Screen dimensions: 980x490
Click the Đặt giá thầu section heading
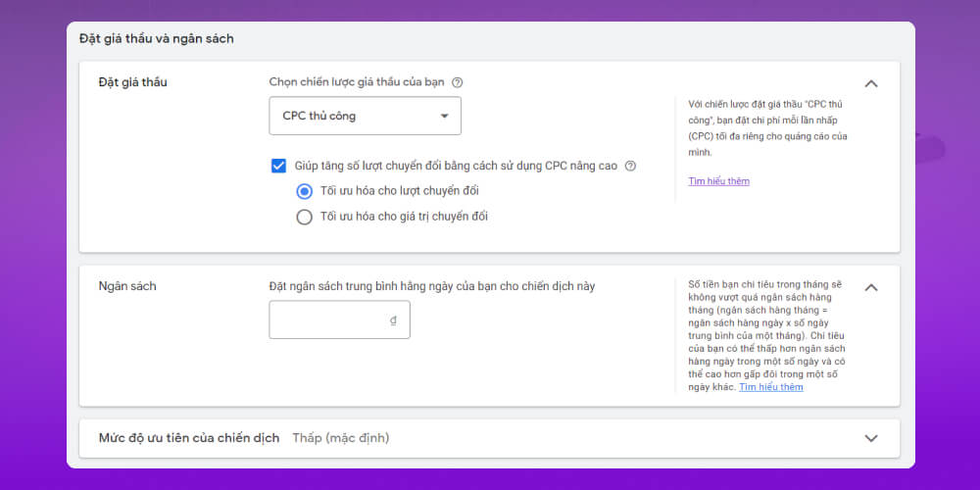tap(133, 82)
